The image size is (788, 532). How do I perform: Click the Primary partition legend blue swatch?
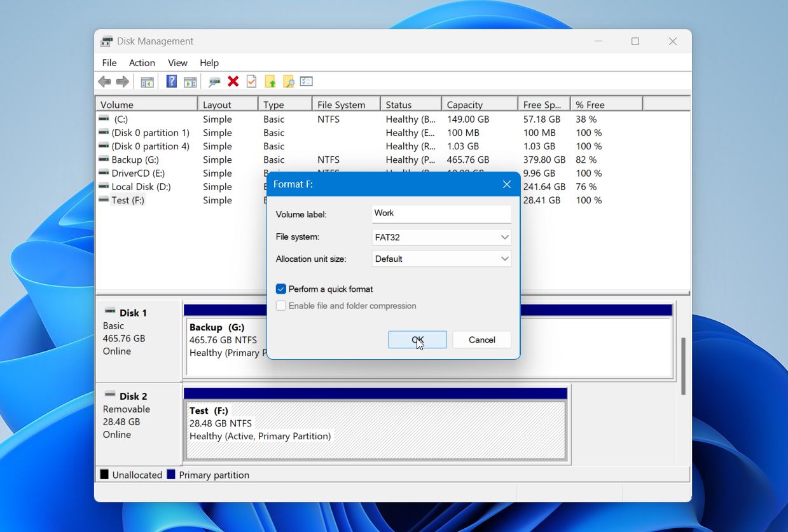(171, 474)
